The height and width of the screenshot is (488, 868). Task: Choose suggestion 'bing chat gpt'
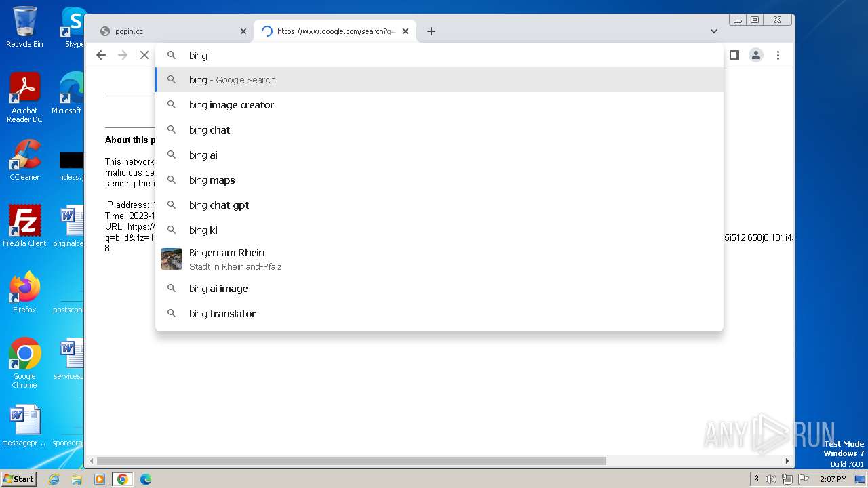coord(439,205)
